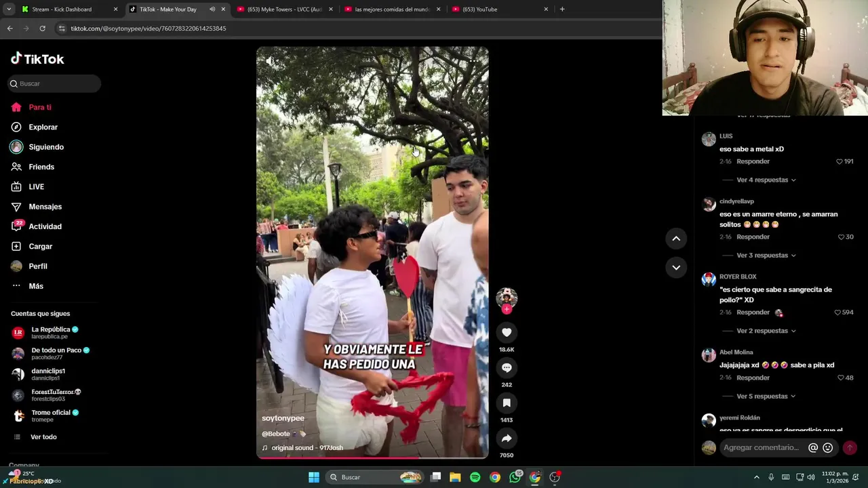Open new browser tab plus button
Viewport: 868px width, 488px height.
point(562,9)
